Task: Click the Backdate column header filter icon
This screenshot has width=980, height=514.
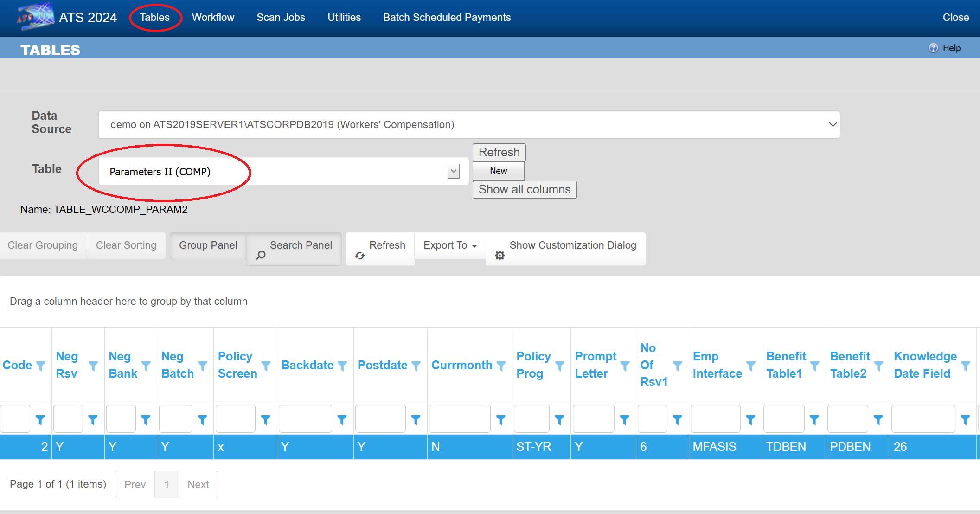Action: click(342, 366)
